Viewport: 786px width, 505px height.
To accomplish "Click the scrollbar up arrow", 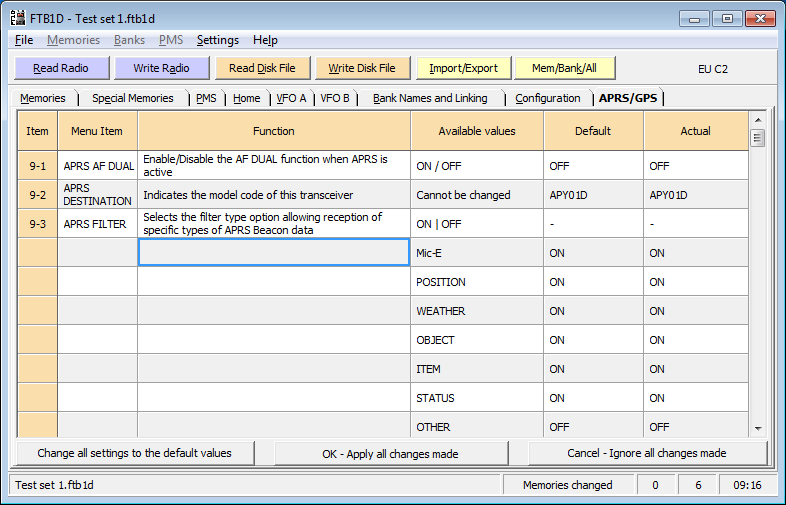I will click(x=758, y=120).
